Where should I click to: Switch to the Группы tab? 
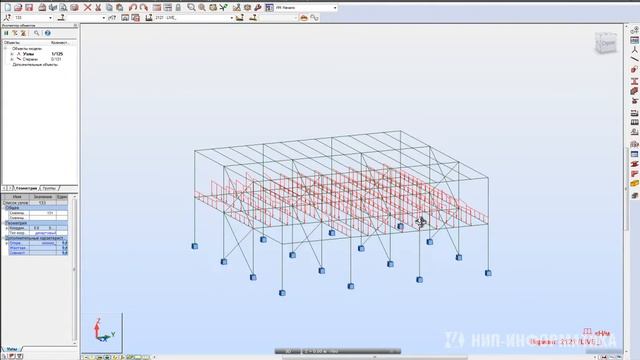tap(49, 188)
